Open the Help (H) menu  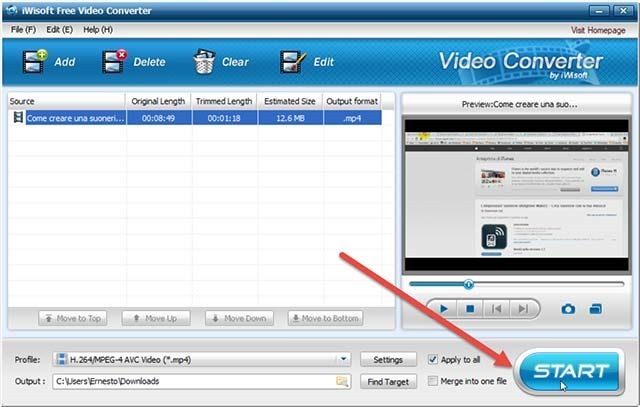click(98, 29)
